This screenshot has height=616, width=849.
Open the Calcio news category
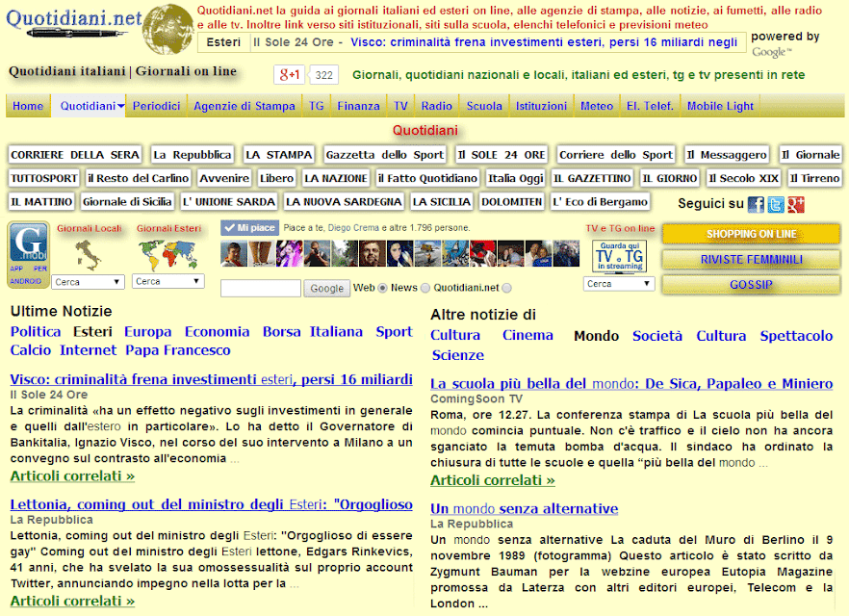click(x=31, y=350)
